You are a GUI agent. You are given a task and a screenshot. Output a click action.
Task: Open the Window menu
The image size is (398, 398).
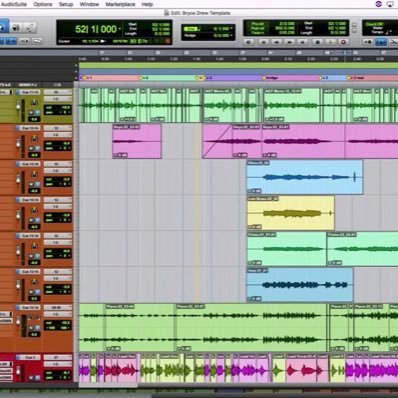coord(89,4)
